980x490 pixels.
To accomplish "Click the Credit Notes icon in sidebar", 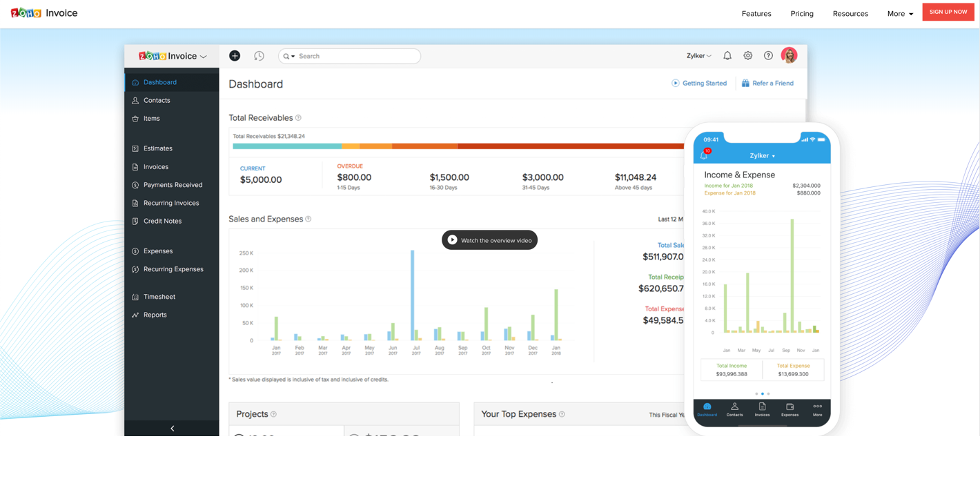I will [135, 221].
